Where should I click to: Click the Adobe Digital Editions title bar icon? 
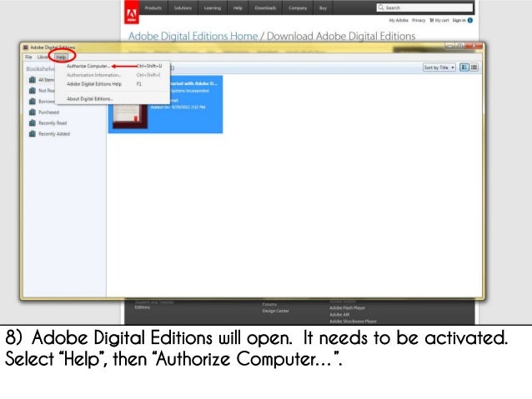[26, 47]
